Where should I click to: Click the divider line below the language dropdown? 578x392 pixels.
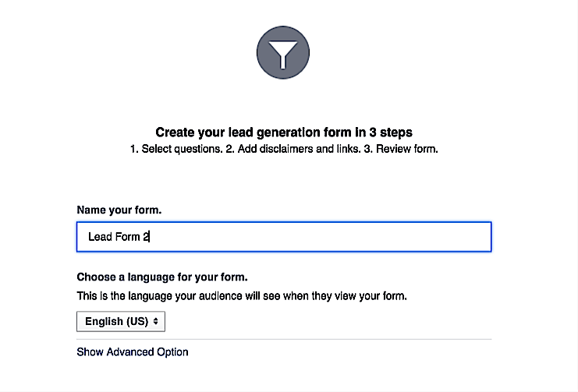284,339
